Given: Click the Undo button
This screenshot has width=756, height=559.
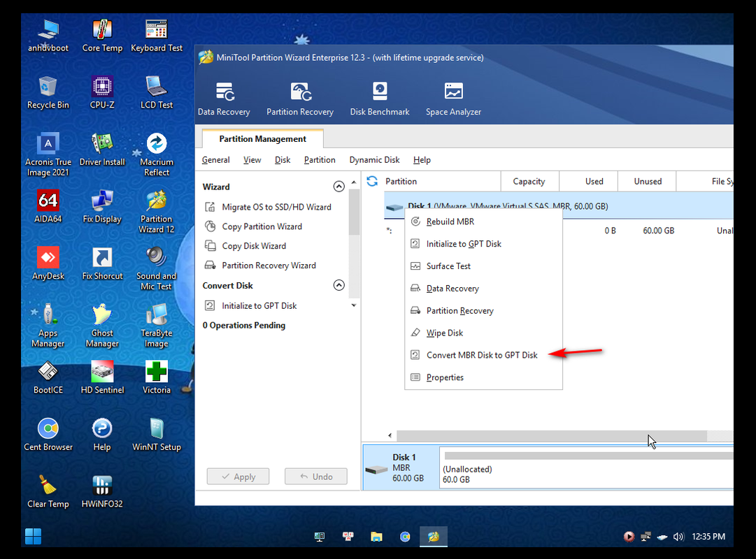Looking at the screenshot, I should tap(316, 477).
